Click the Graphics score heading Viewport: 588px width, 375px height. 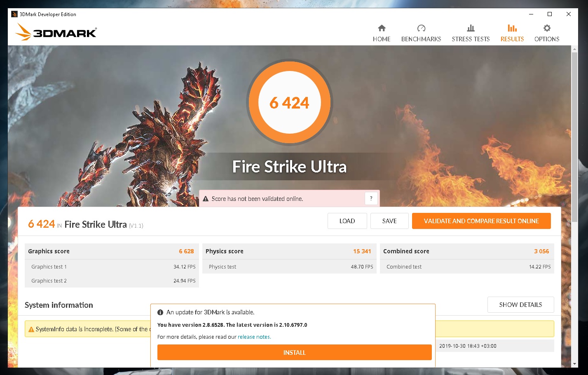(x=49, y=251)
